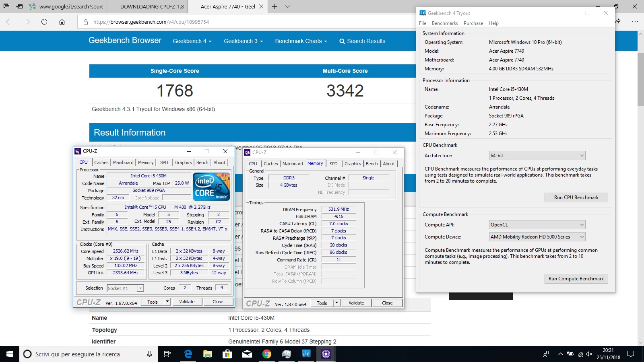This screenshot has height=362, width=644.
Task: Open the Tools dropdown arrow in right CPU-Z
Action: 337,303
